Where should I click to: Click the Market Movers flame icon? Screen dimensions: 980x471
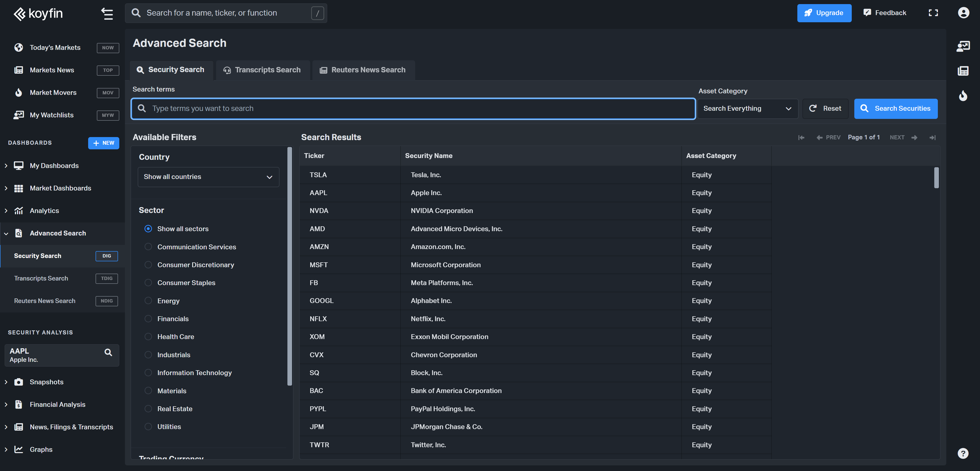[18, 93]
